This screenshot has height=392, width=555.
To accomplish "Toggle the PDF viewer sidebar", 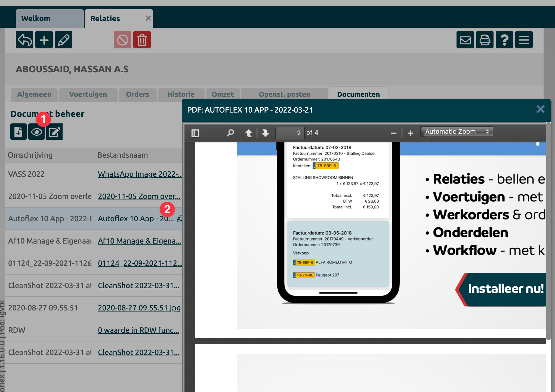I will click(x=195, y=133).
